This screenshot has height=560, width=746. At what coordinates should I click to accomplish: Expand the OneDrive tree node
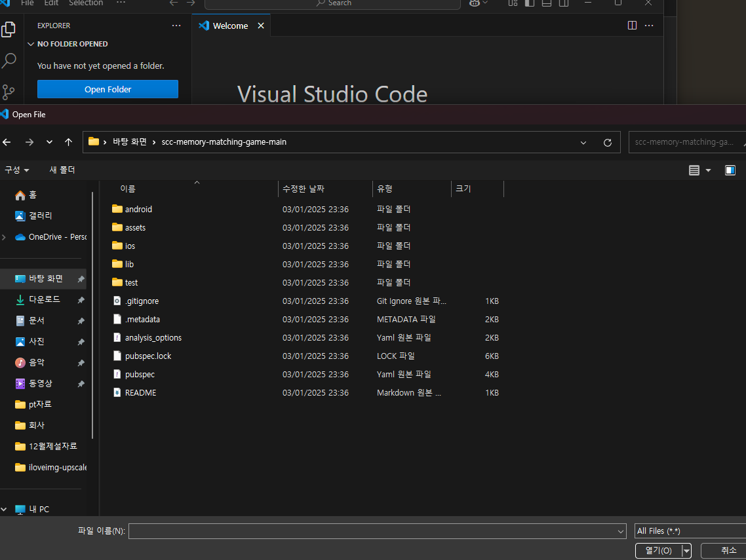4,236
